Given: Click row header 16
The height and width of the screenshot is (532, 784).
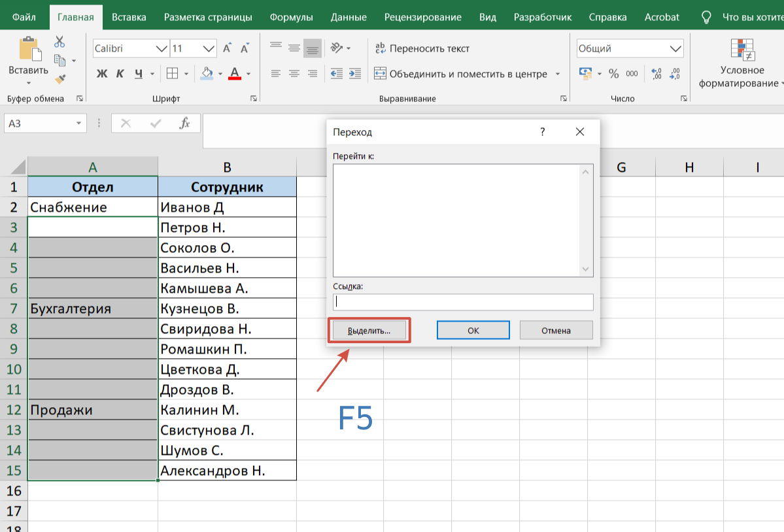Looking at the screenshot, I should (14, 491).
